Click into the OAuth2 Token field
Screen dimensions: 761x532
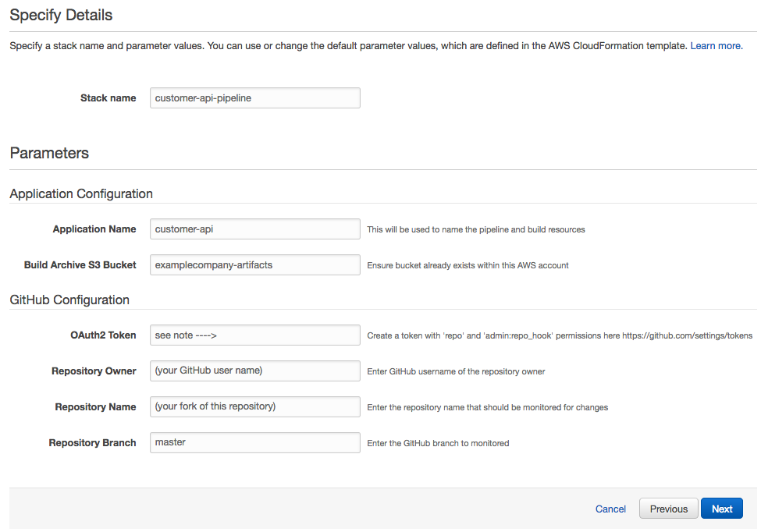pyautogui.click(x=254, y=335)
